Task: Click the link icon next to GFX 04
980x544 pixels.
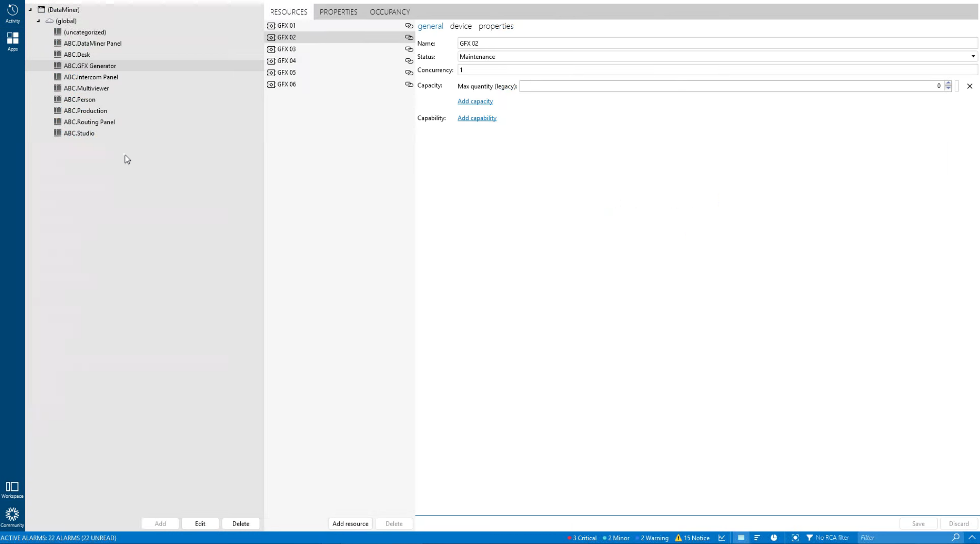Action: [409, 61]
